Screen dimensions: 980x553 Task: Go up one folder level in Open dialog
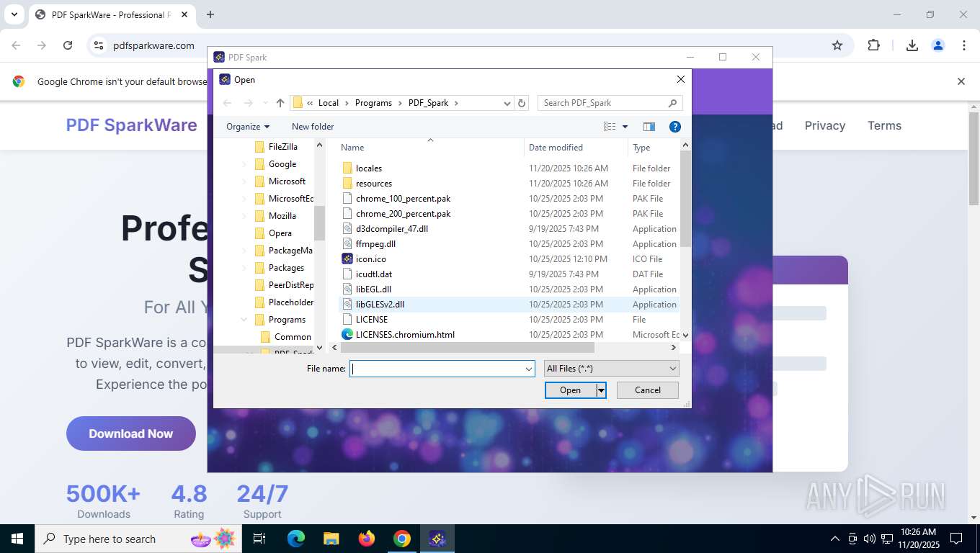click(280, 103)
